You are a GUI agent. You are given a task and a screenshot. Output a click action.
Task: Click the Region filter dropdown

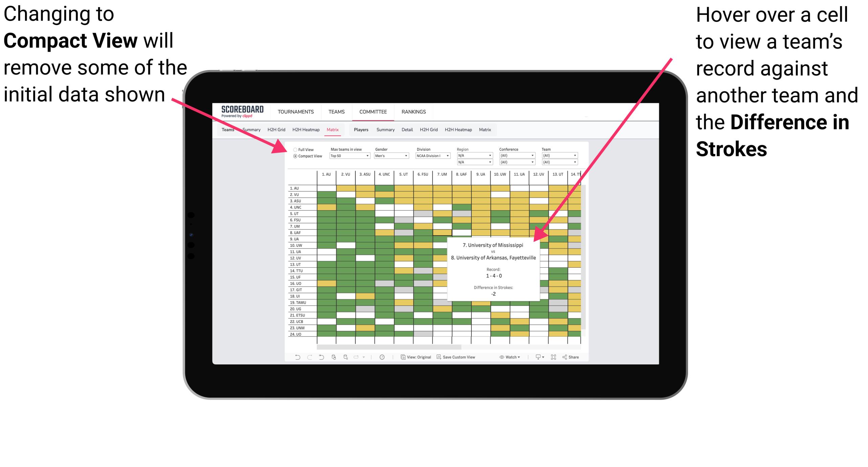pos(472,156)
